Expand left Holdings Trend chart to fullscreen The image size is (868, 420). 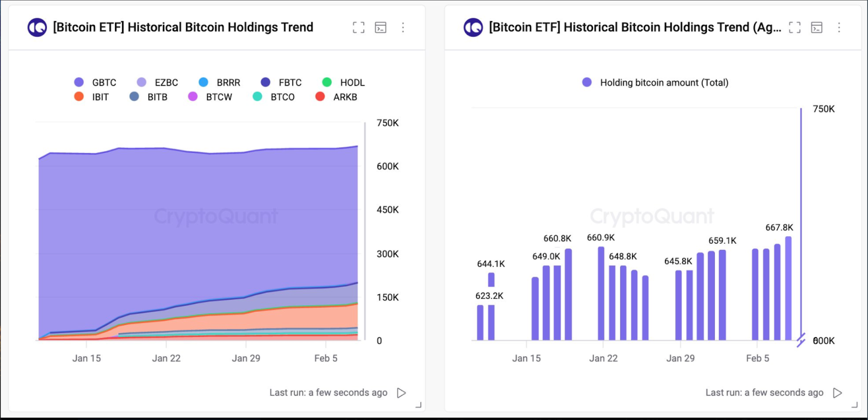(359, 28)
